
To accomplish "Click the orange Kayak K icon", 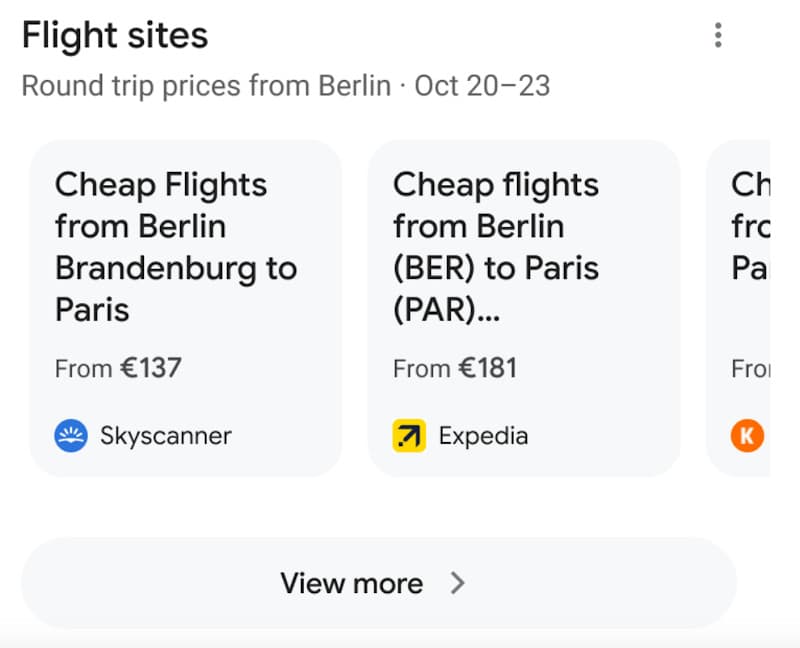I will tap(747, 435).
